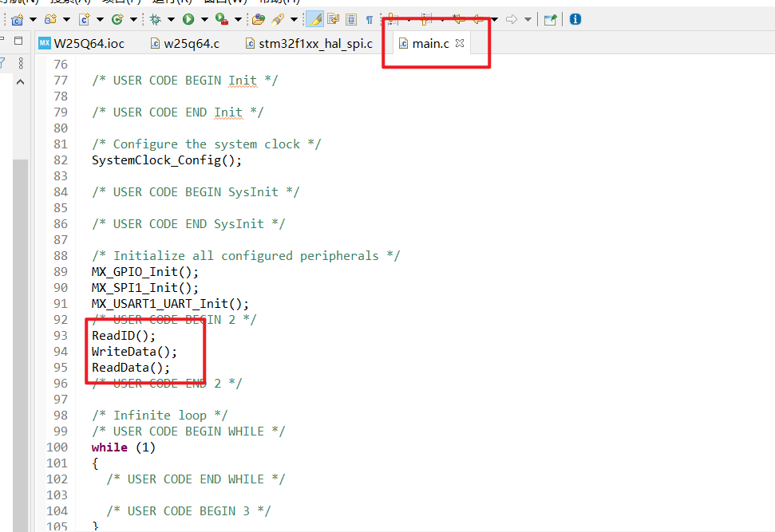Go to next annotation icon
The height and width of the screenshot is (532, 775).
pyautogui.click(x=393, y=20)
